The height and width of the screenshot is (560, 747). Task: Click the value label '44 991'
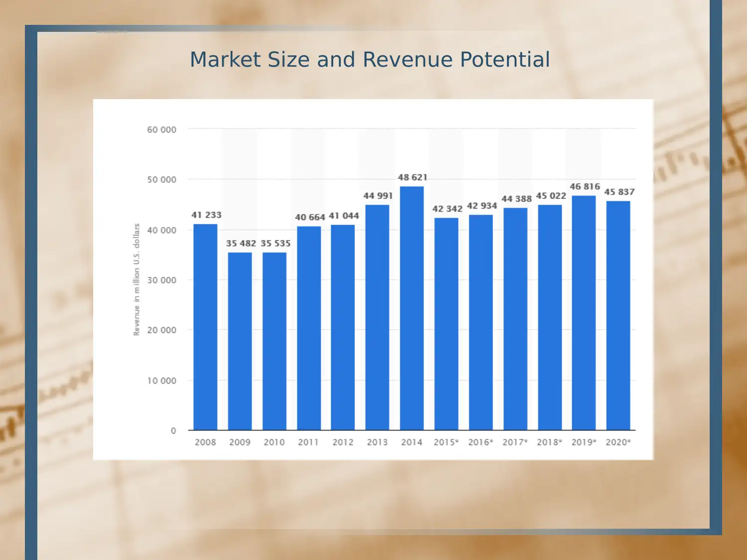click(378, 196)
